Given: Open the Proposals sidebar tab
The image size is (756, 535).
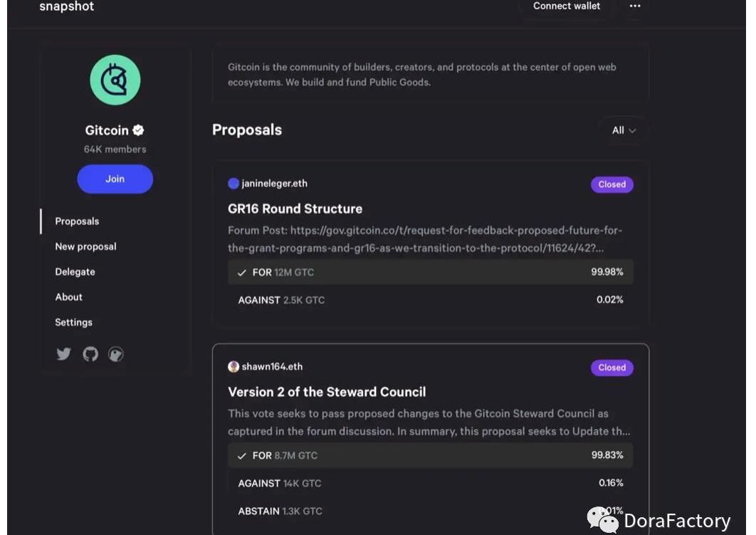Looking at the screenshot, I should pos(77,221).
